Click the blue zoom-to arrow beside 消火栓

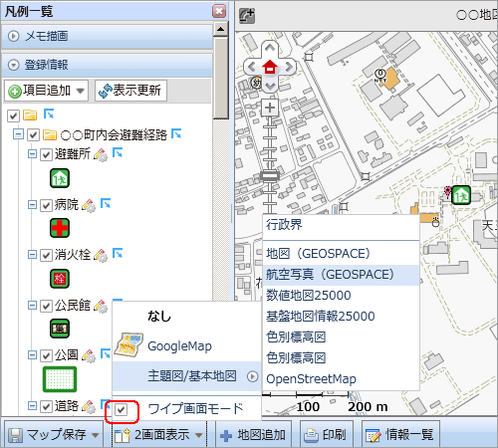118,253
